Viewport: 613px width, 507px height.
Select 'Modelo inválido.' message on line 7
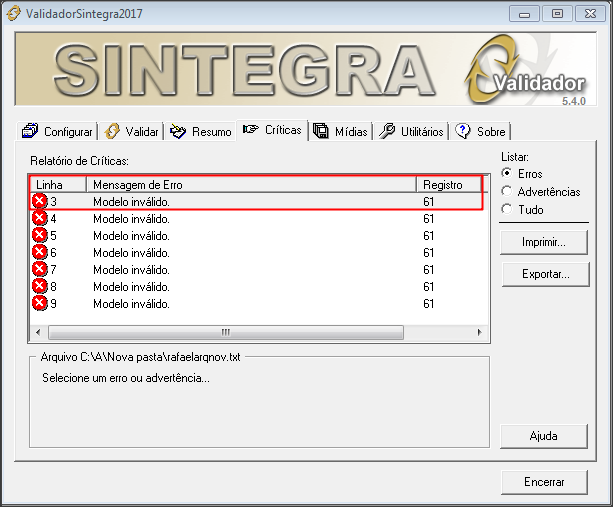point(131,270)
